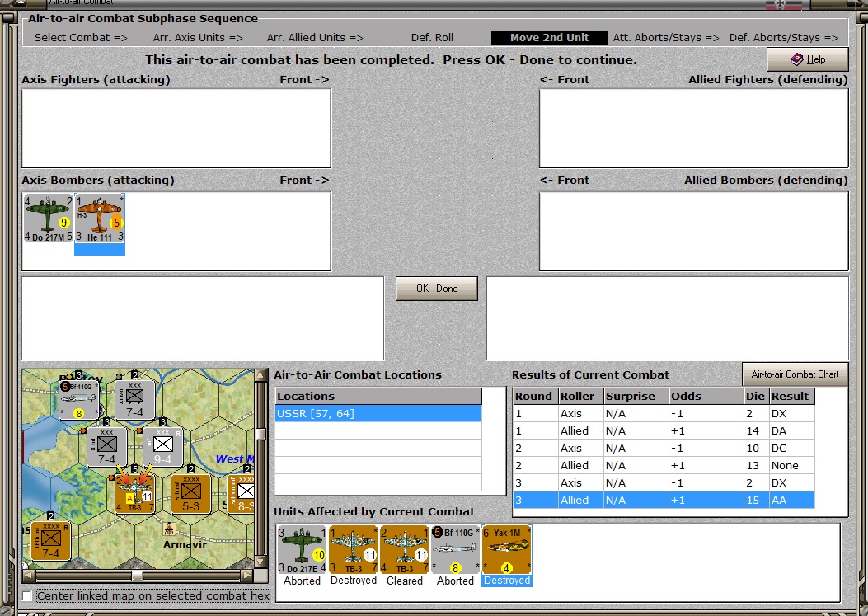Open the Air-to-air Combat Chart
This screenshot has height=616, width=868.
click(x=795, y=374)
